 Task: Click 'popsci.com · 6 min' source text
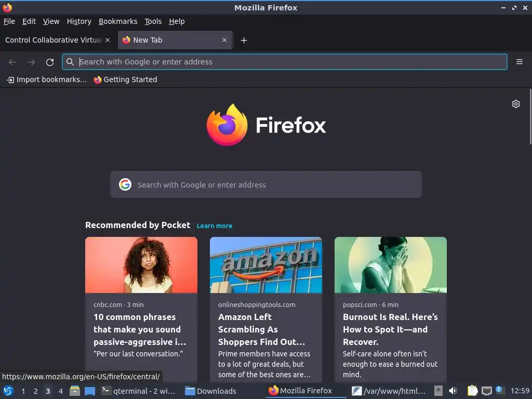click(370, 304)
